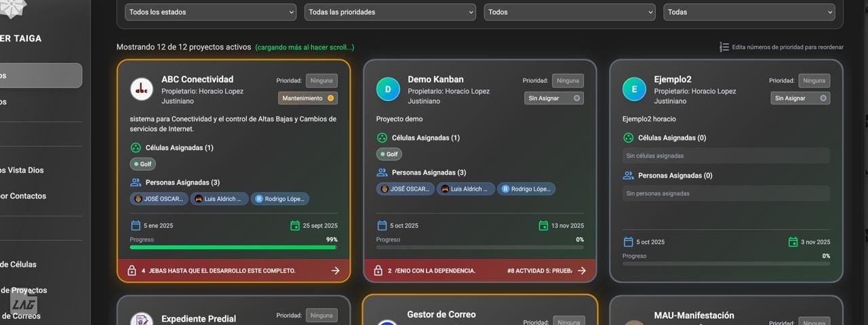Open Demo Kanban blockers with footer arrow
The image size is (868, 325).
pyautogui.click(x=581, y=271)
